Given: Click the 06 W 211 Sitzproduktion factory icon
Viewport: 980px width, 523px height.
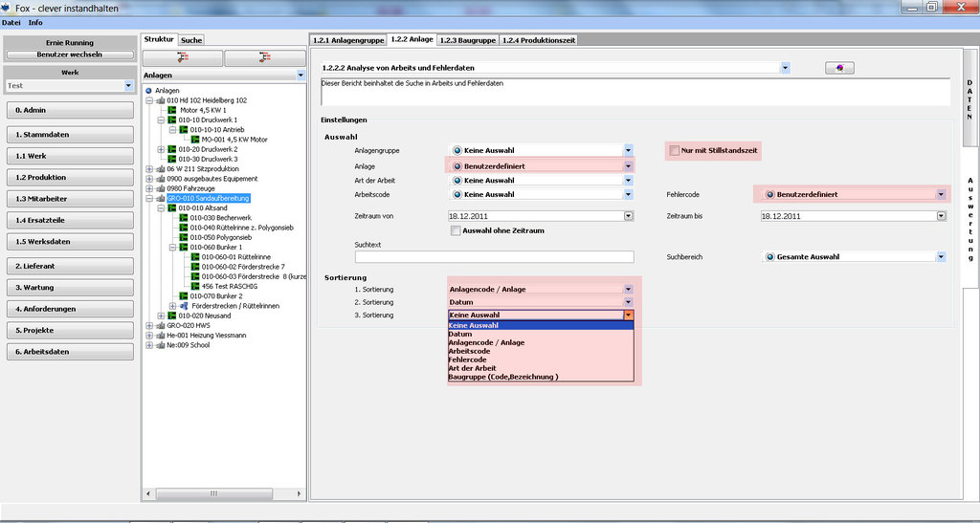Looking at the screenshot, I should point(160,169).
